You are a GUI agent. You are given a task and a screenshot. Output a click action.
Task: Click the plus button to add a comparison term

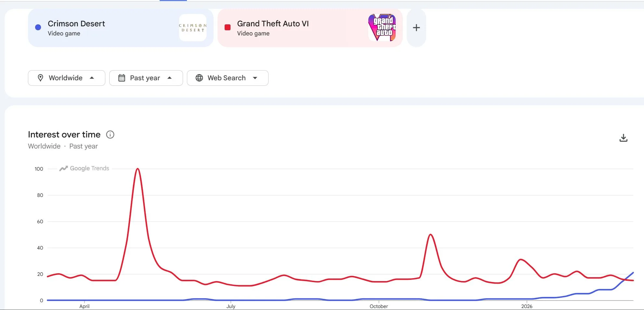(416, 28)
